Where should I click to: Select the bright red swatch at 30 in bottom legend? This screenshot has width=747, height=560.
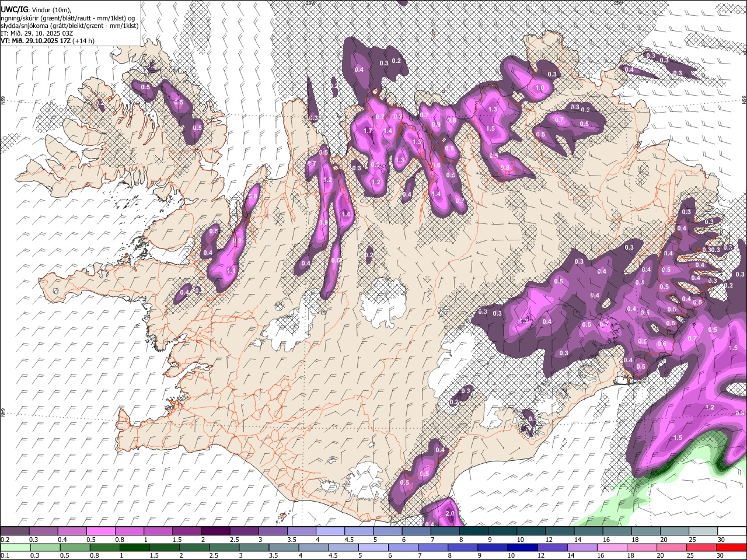732,547
